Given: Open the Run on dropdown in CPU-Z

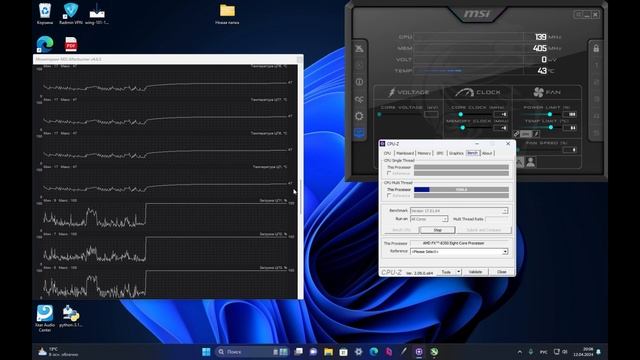Looking at the screenshot, I should (x=429, y=219).
